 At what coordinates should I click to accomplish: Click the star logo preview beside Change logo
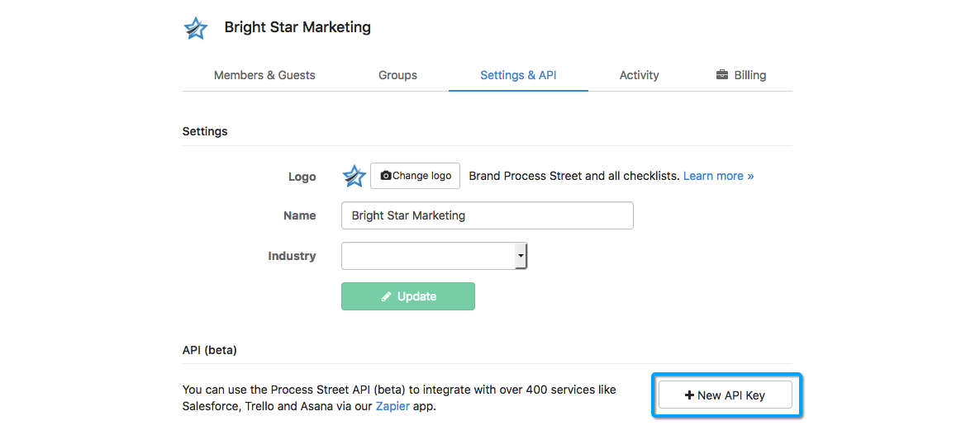click(354, 176)
